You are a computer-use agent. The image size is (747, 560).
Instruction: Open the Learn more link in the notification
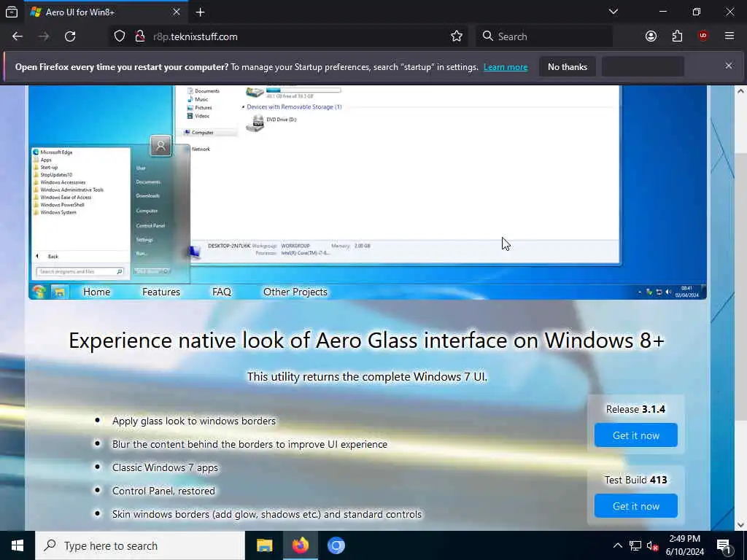click(506, 67)
